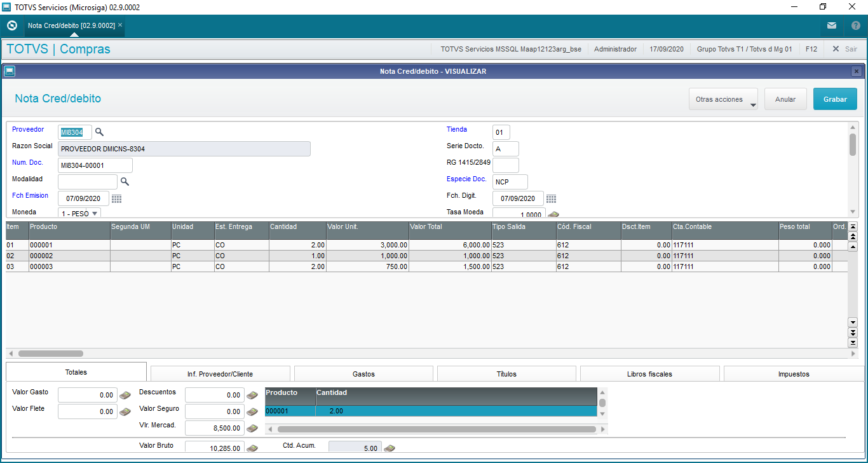The height and width of the screenshot is (463, 868).
Task: Click the Serie Docto. input field
Action: tap(506, 149)
